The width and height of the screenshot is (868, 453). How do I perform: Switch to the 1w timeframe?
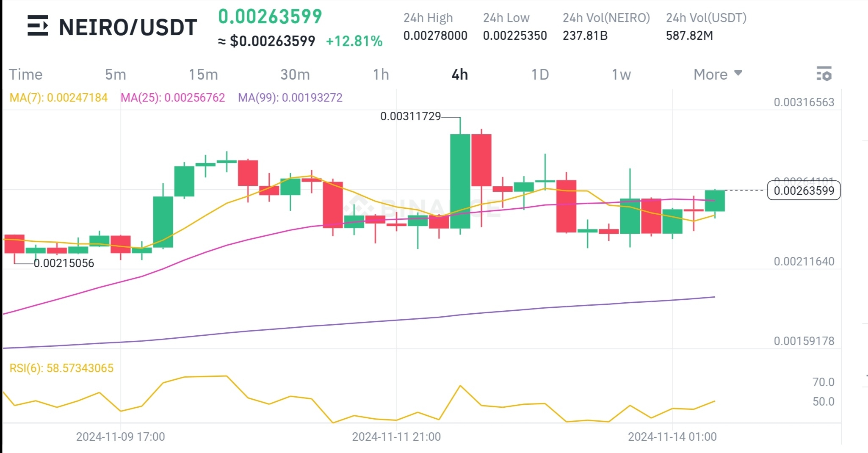click(620, 74)
